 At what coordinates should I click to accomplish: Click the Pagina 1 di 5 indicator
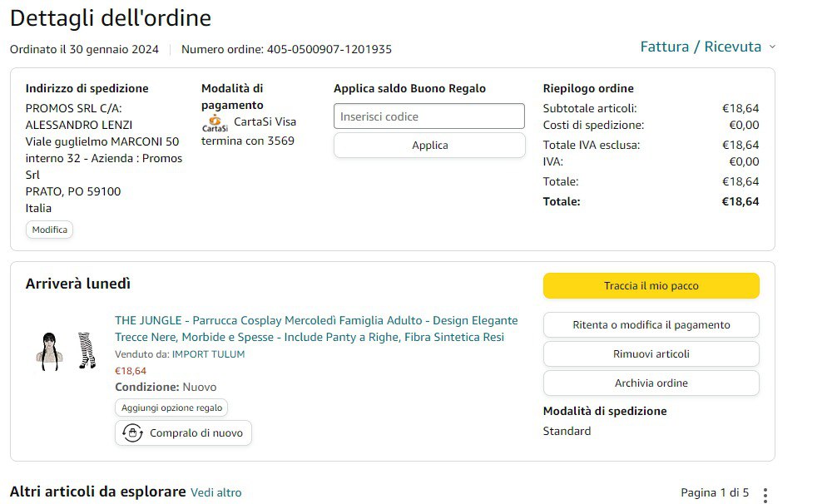click(x=715, y=492)
